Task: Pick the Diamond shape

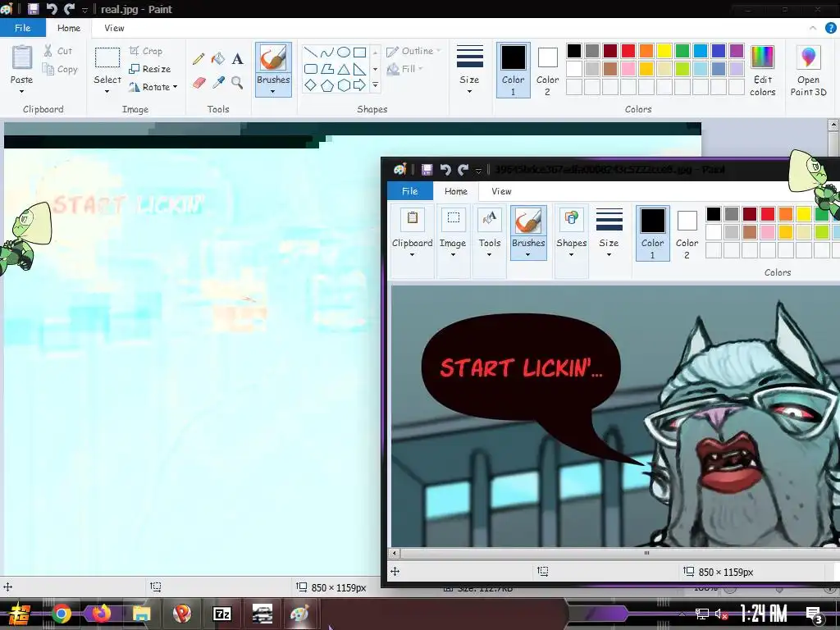Action: [x=310, y=85]
